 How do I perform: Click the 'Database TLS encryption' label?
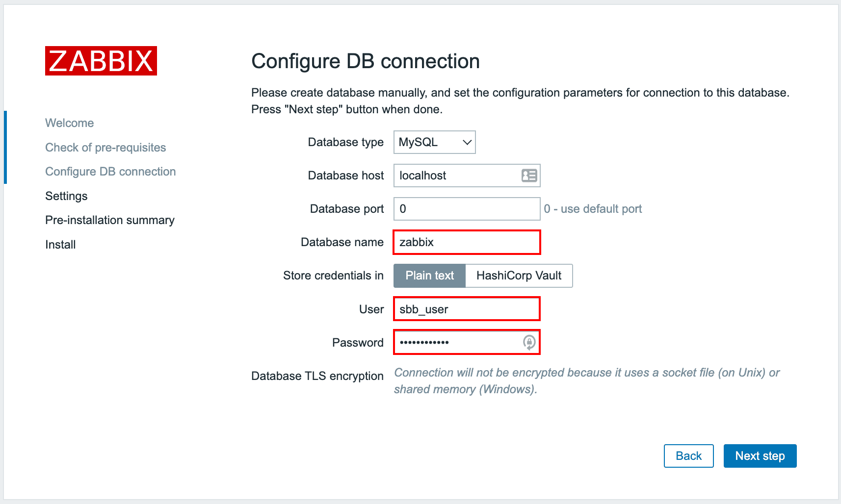[x=317, y=376]
